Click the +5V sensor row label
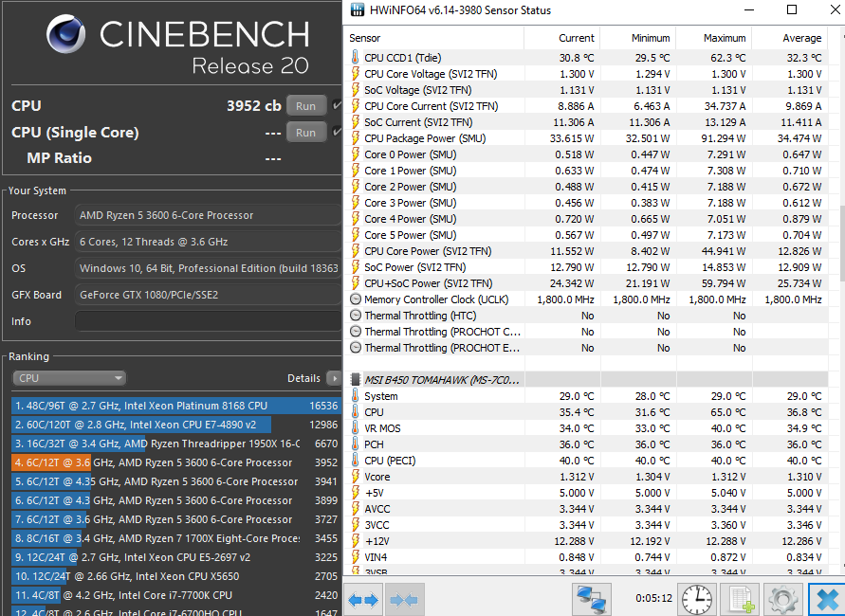The image size is (845, 616). coord(375,493)
